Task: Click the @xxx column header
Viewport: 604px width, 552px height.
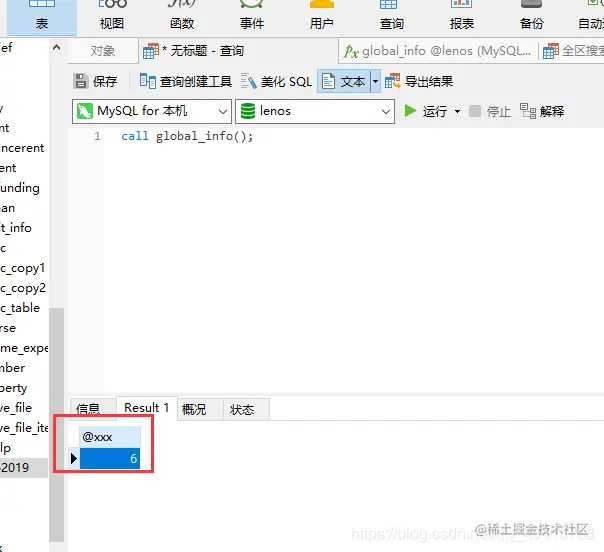Action: 110,437
